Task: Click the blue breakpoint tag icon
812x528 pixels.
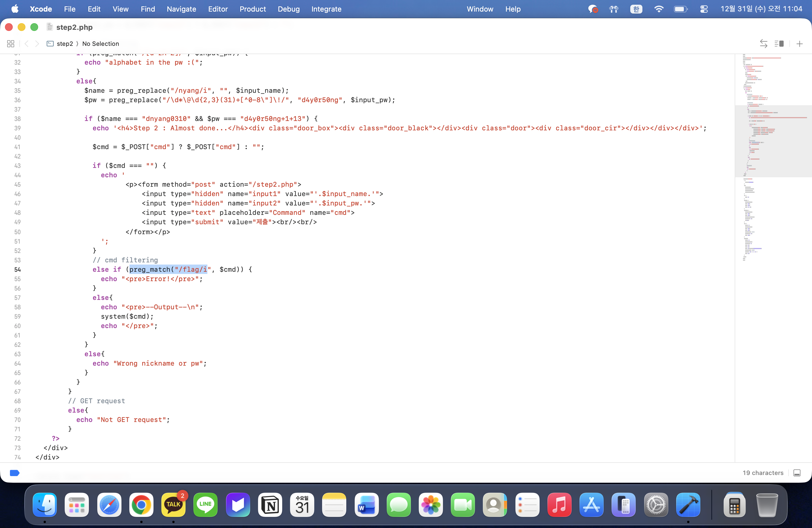Action: click(15, 473)
